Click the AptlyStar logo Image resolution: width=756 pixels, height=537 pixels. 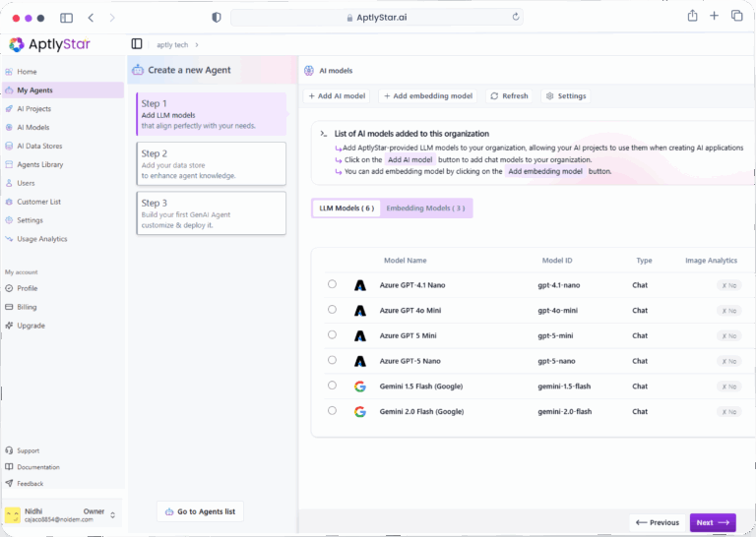tap(49, 44)
